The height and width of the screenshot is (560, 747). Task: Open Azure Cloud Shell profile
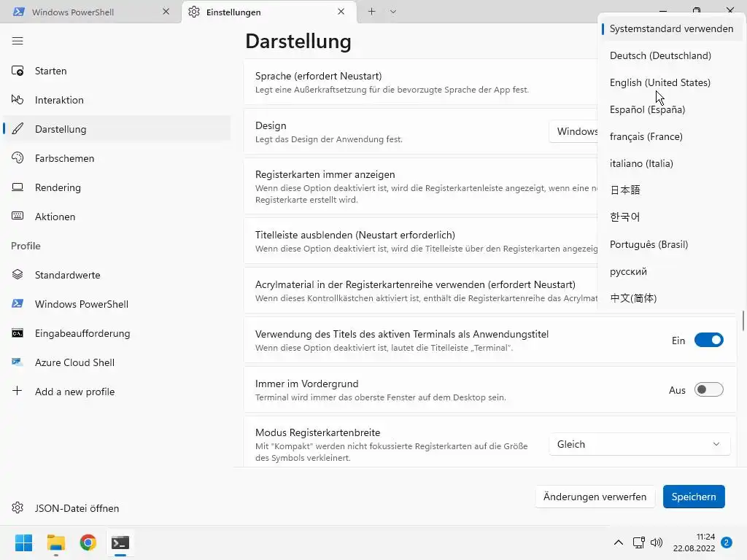pos(117,362)
